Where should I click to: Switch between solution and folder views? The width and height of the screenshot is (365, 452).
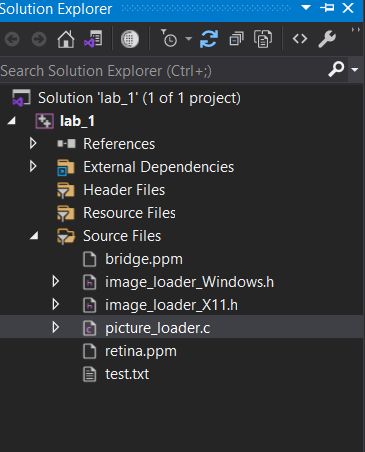(93, 39)
